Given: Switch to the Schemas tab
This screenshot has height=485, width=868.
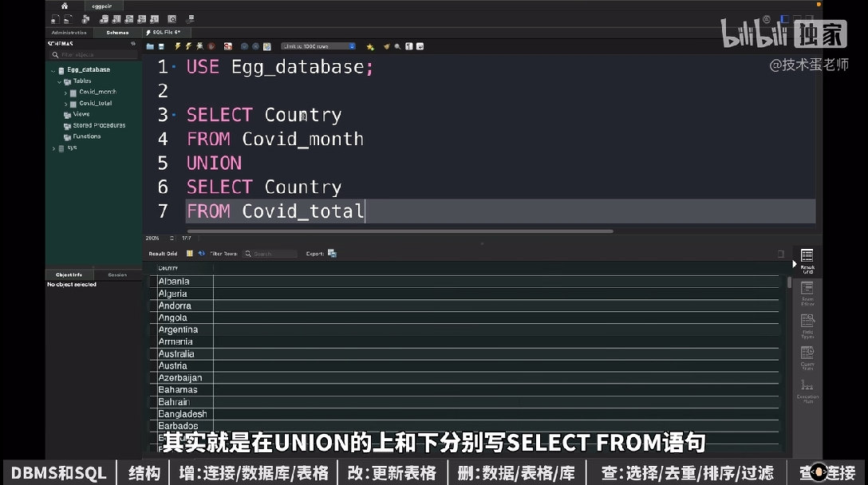Looking at the screenshot, I should [x=117, y=33].
